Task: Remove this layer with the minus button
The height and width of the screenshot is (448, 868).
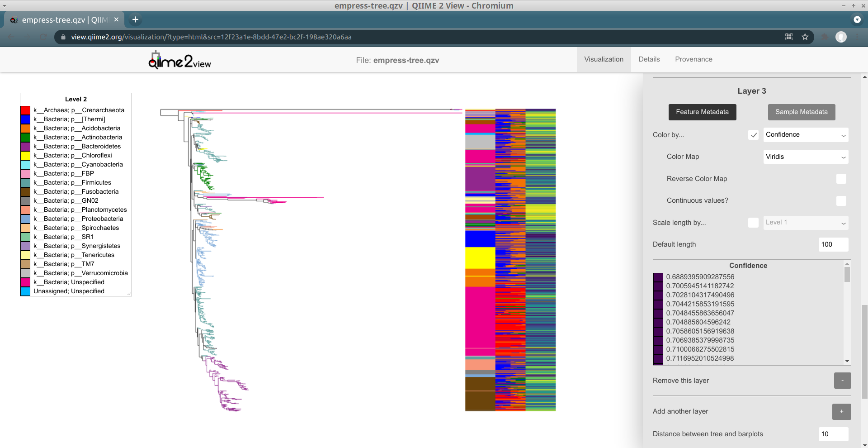Action: click(842, 381)
